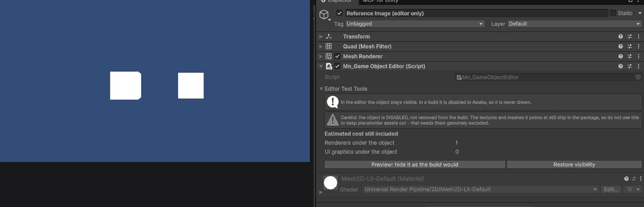644x207 pixels.
Task: Click the object name field Reference Image (editor only)
Action: 477,13
